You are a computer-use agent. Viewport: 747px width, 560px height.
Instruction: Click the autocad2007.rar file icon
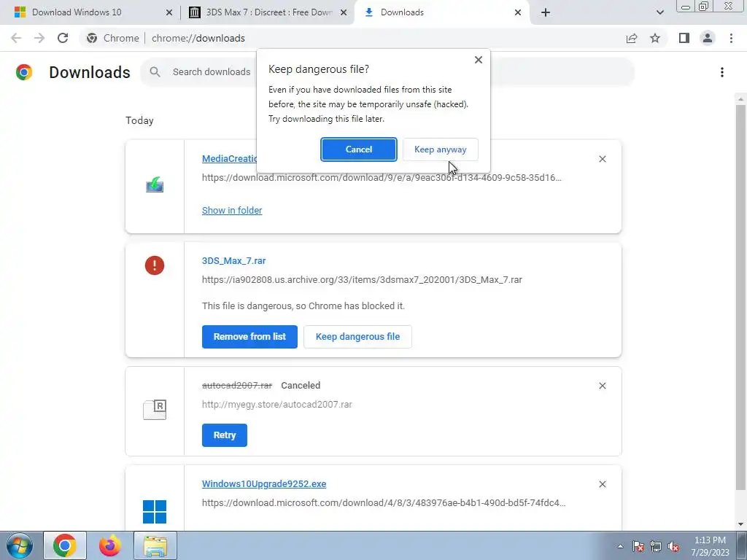click(x=155, y=410)
